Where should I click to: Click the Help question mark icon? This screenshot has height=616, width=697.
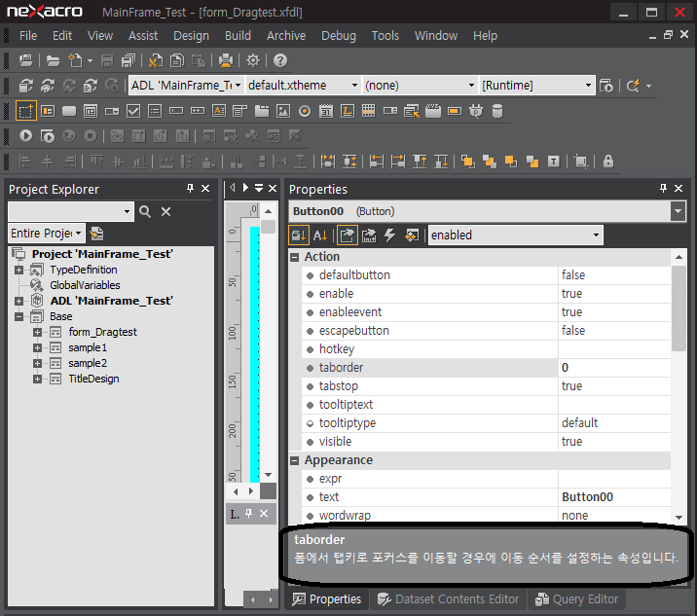(x=280, y=60)
